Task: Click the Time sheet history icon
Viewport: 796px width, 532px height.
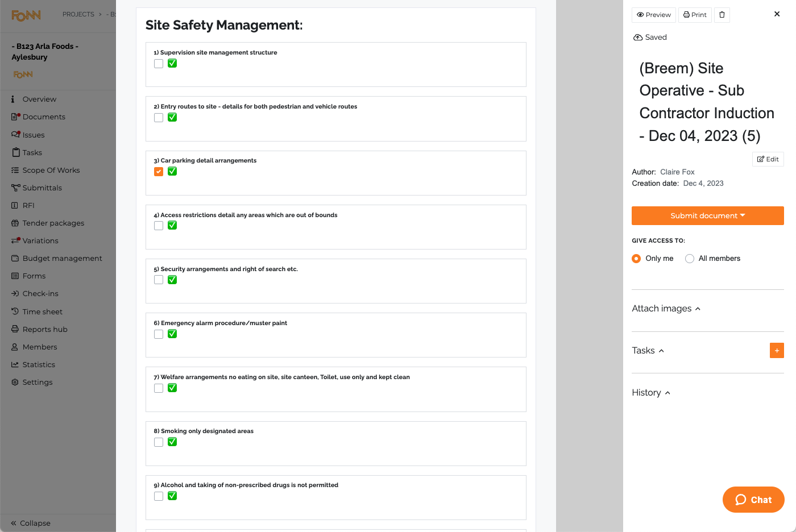Action: pos(15,311)
